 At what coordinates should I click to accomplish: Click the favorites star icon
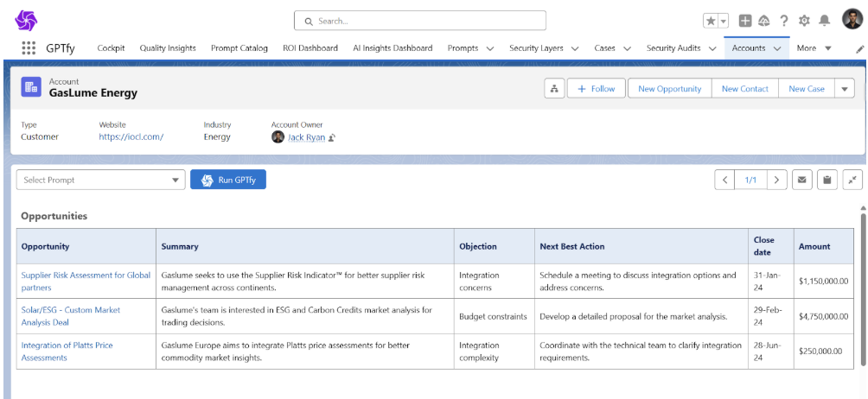click(711, 21)
